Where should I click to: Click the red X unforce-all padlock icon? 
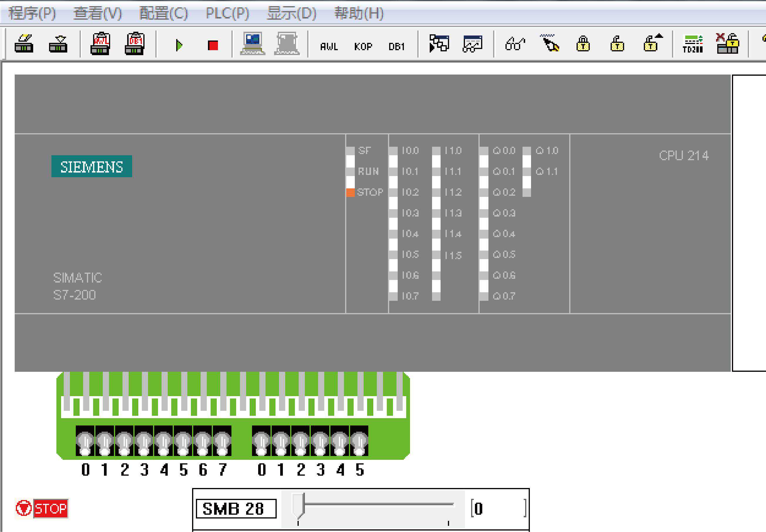click(727, 44)
